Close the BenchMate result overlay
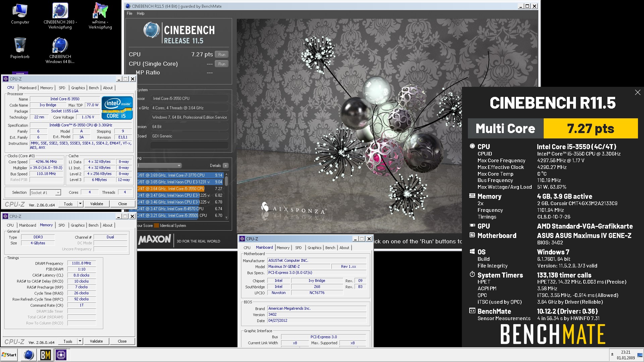644x362 pixels. point(638,93)
